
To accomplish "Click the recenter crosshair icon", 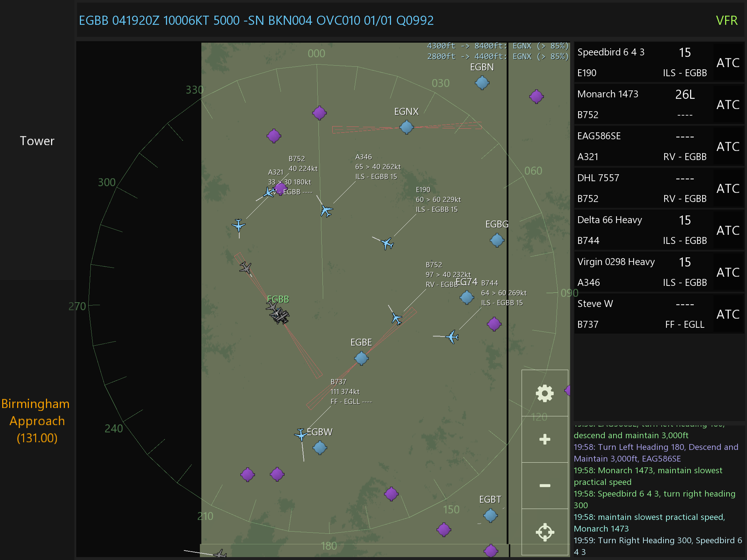I will pyautogui.click(x=545, y=532).
